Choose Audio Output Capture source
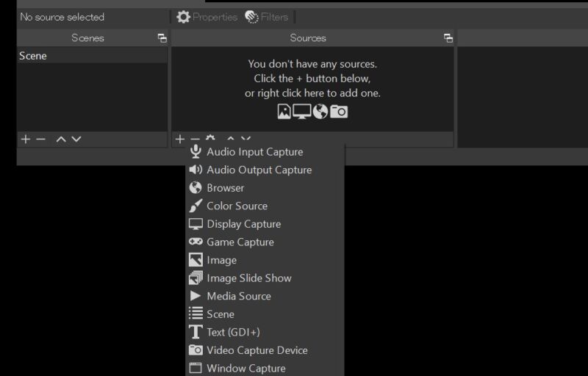 [259, 170]
